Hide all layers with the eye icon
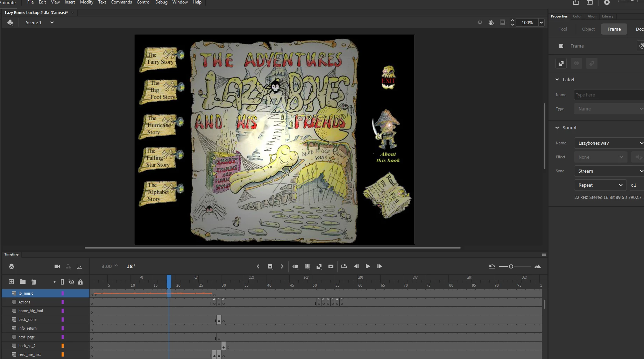This screenshot has width=644, height=359. 71,282
